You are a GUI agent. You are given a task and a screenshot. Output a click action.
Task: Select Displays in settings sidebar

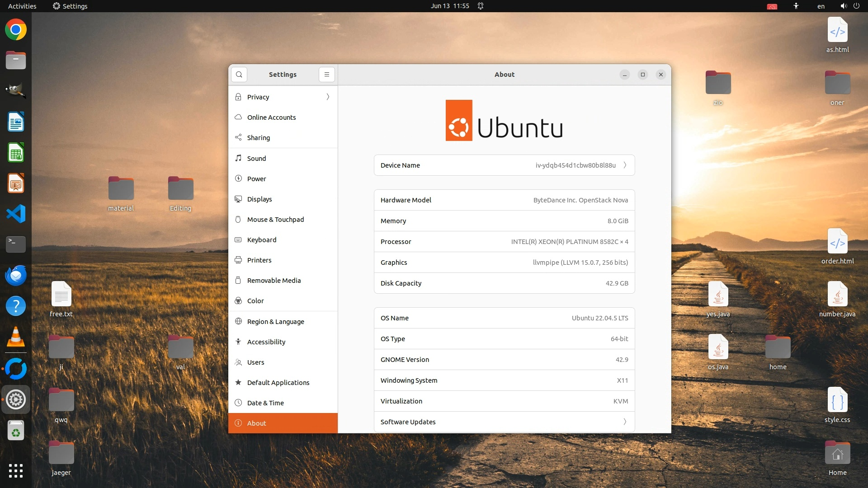click(x=259, y=199)
